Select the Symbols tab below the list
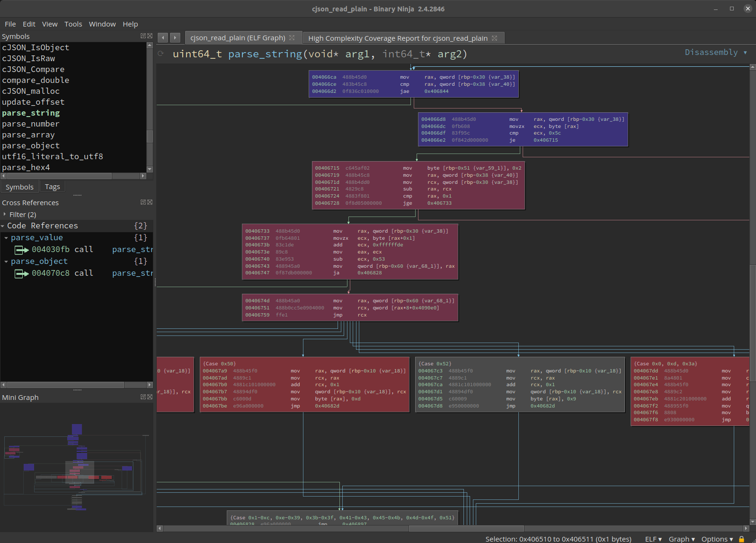The height and width of the screenshot is (543, 756). coord(19,187)
